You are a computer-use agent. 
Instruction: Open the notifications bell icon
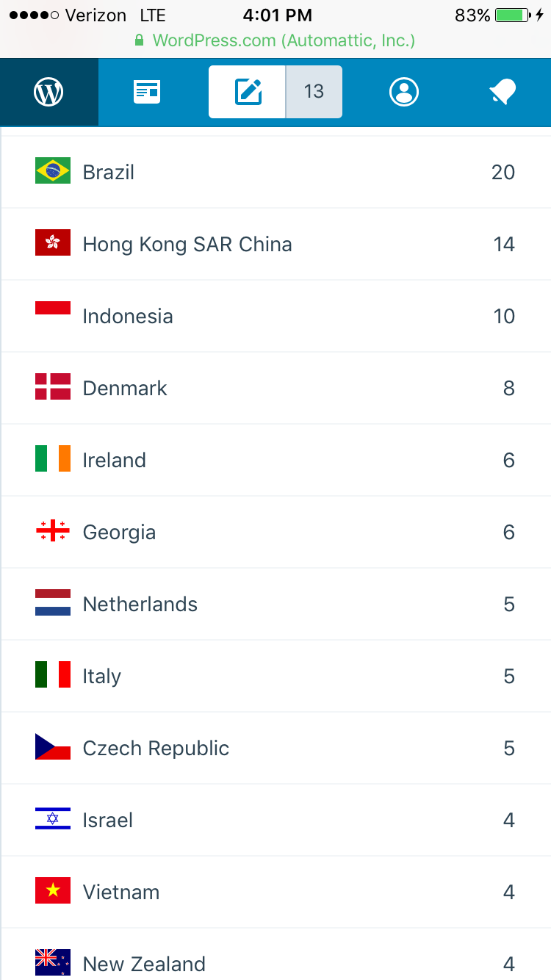click(x=503, y=92)
